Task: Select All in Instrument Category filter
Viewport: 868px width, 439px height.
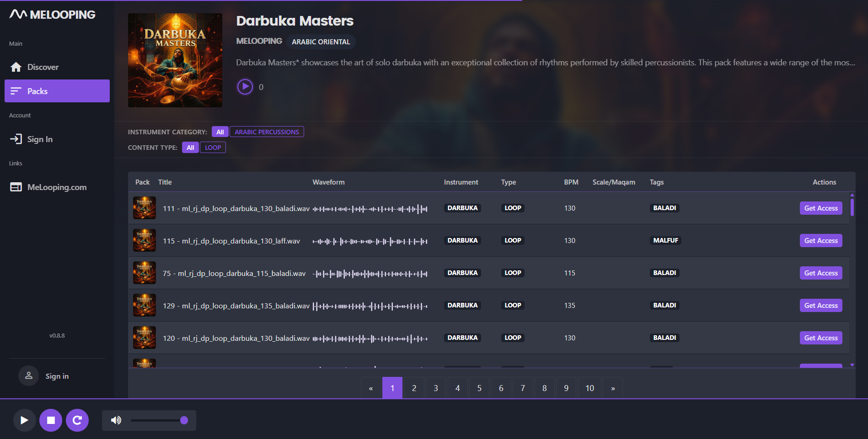Action: coord(220,132)
